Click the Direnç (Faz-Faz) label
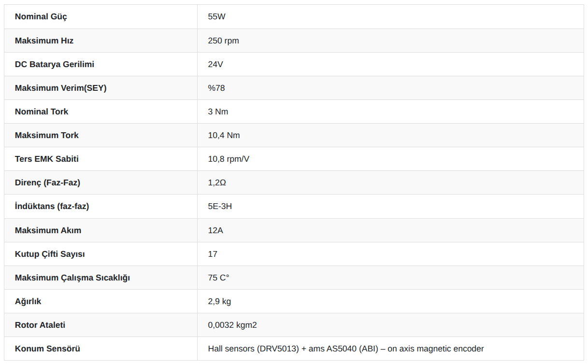 (x=47, y=182)
